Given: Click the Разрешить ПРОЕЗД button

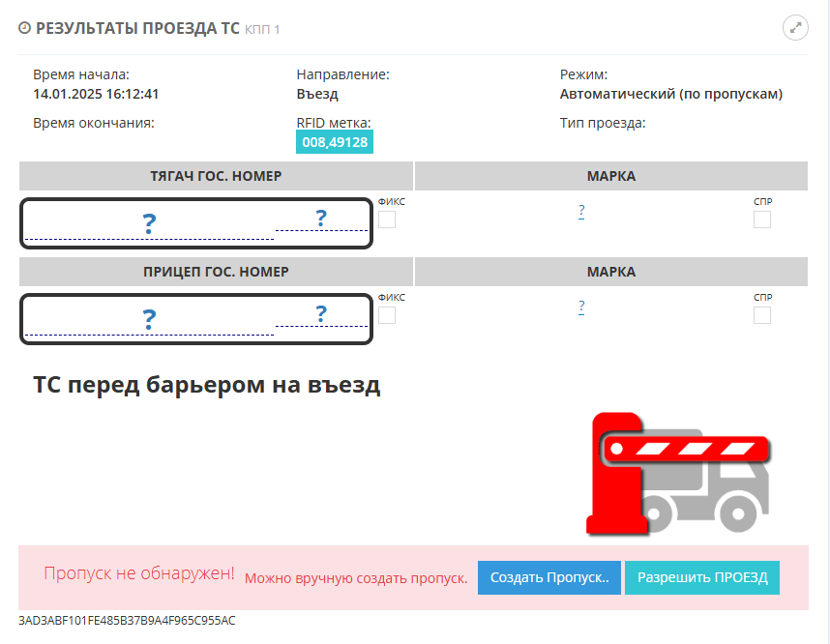Looking at the screenshot, I should (701, 577).
